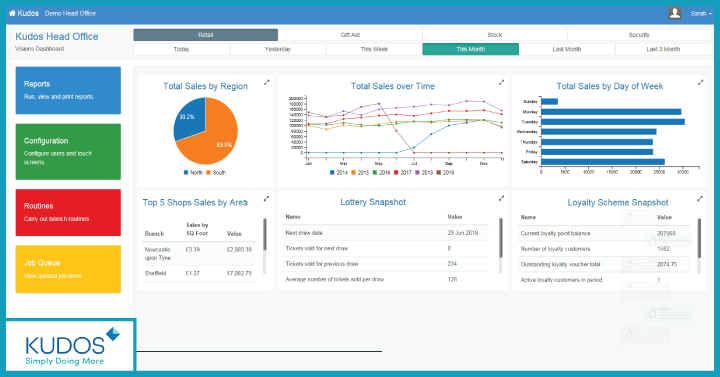720x377 pixels.
Task: Expand the Total Sales by Region chart
Action: 267,83
